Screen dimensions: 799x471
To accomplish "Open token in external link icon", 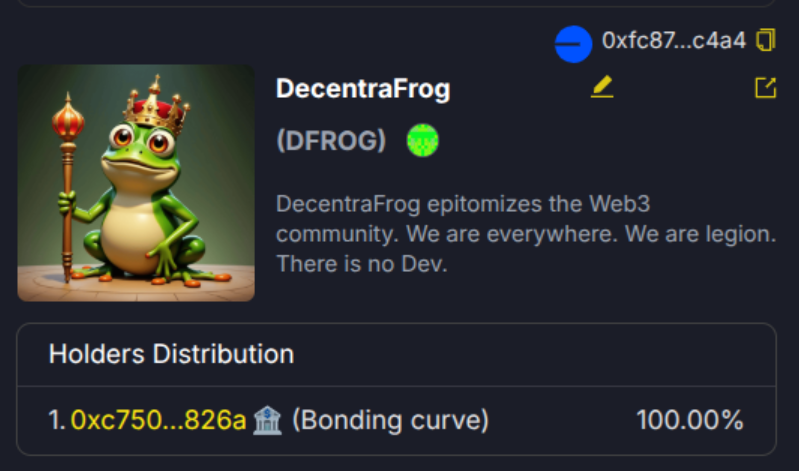I will [x=765, y=87].
